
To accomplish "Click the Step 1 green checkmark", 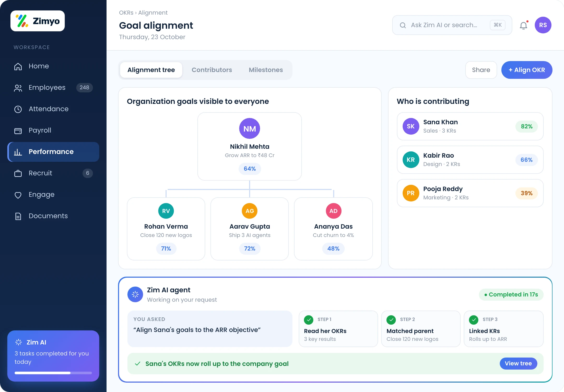I will coord(309,320).
